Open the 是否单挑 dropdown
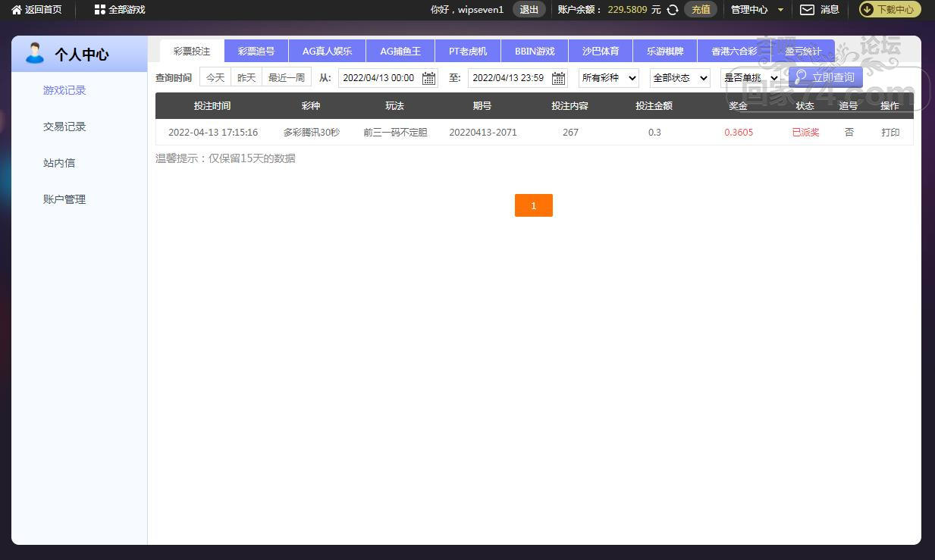 [x=751, y=78]
